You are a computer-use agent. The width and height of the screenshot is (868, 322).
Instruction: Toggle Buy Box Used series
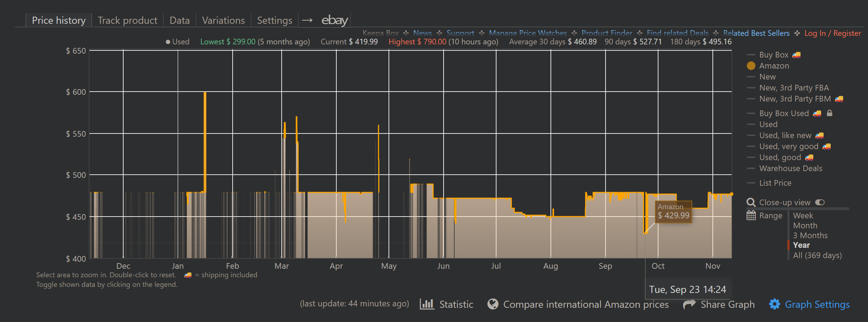[784, 113]
